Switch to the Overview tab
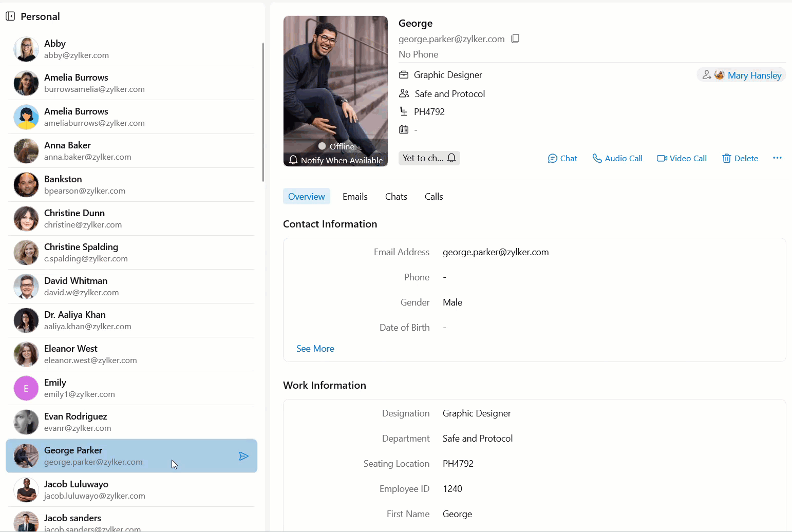This screenshot has width=792, height=532. click(307, 197)
